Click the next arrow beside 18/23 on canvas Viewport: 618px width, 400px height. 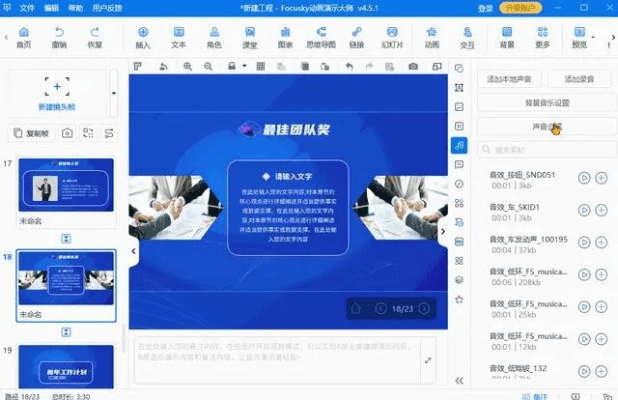424,308
